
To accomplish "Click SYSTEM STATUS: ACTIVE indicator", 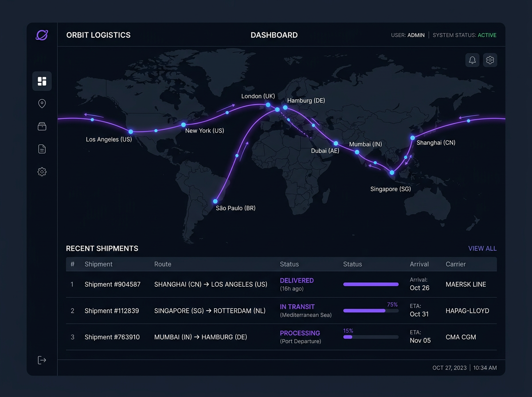I will click(x=465, y=35).
